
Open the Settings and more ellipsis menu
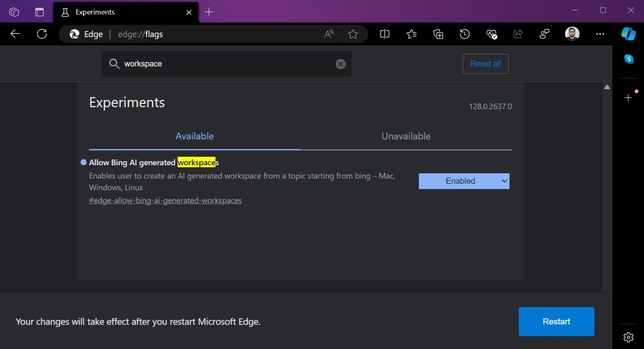point(600,34)
